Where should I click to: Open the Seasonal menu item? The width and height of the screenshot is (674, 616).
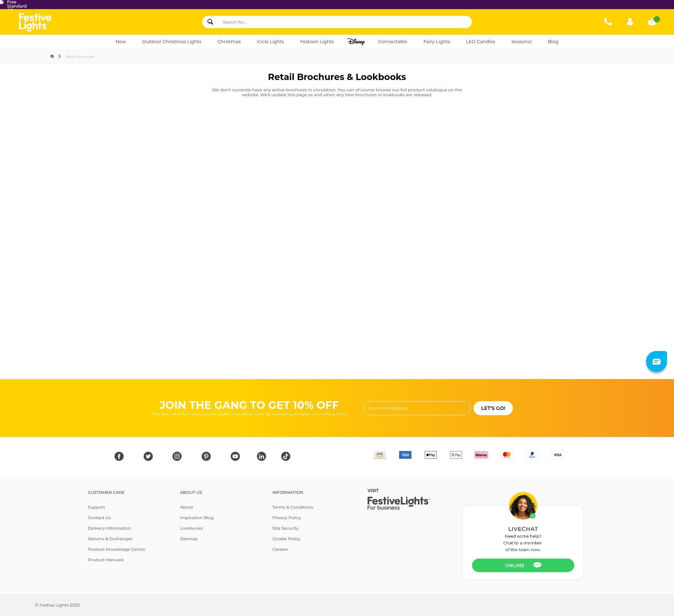[521, 41]
